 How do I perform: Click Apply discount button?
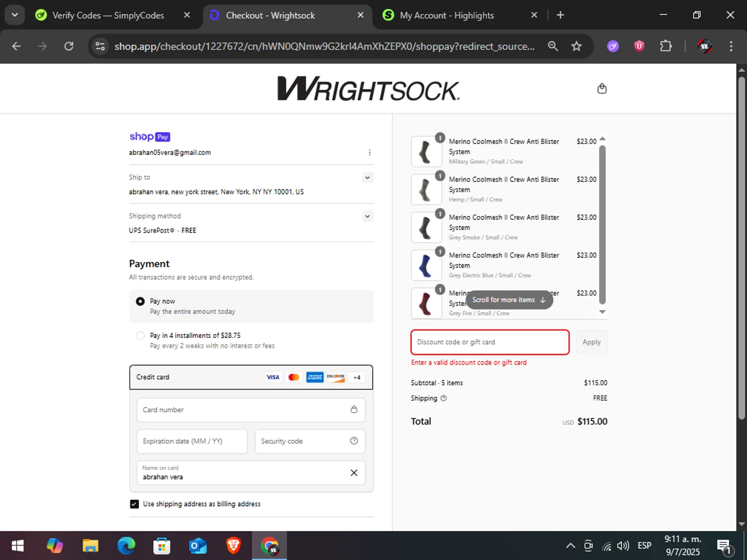591,342
